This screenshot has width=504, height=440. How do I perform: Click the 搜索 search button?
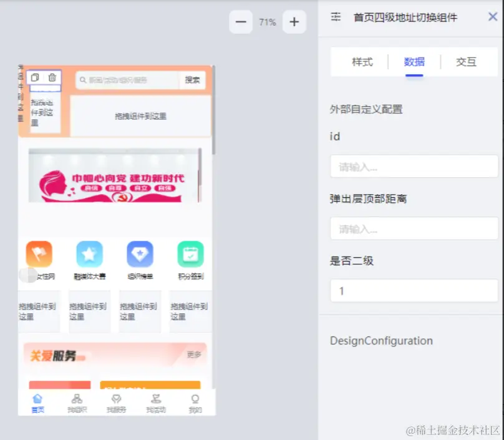pyautogui.click(x=192, y=79)
